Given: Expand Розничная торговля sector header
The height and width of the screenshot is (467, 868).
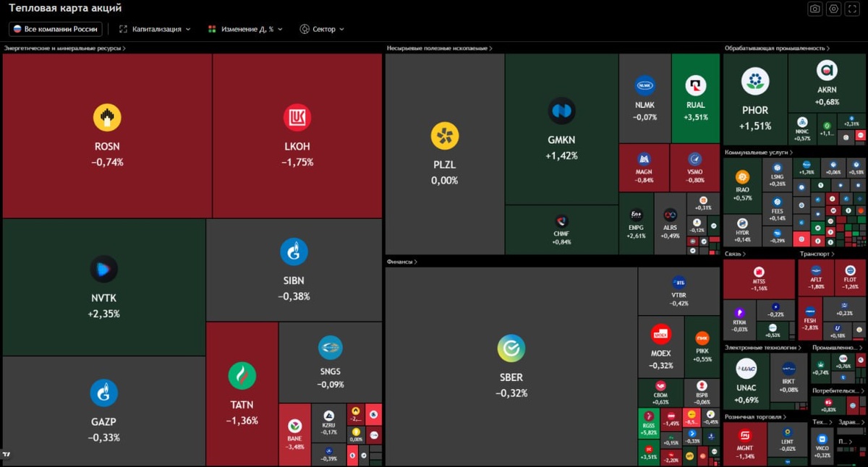Looking at the screenshot, I should (x=755, y=417).
